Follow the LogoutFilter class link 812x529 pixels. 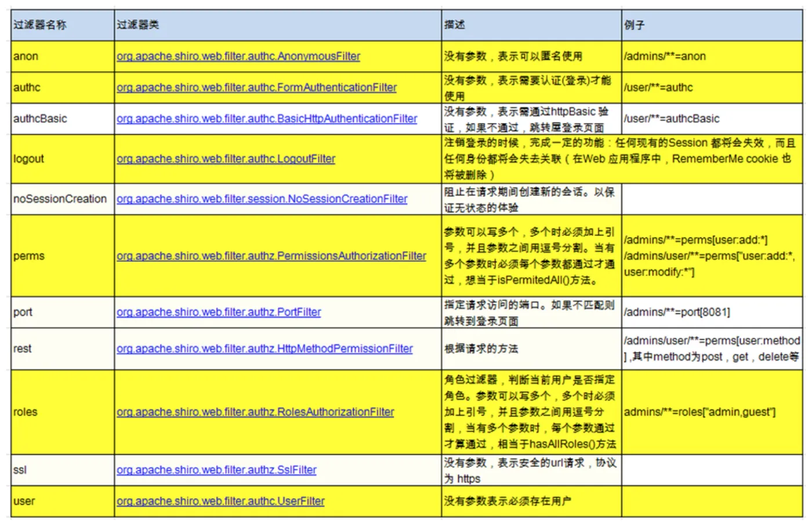click(226, 159)
